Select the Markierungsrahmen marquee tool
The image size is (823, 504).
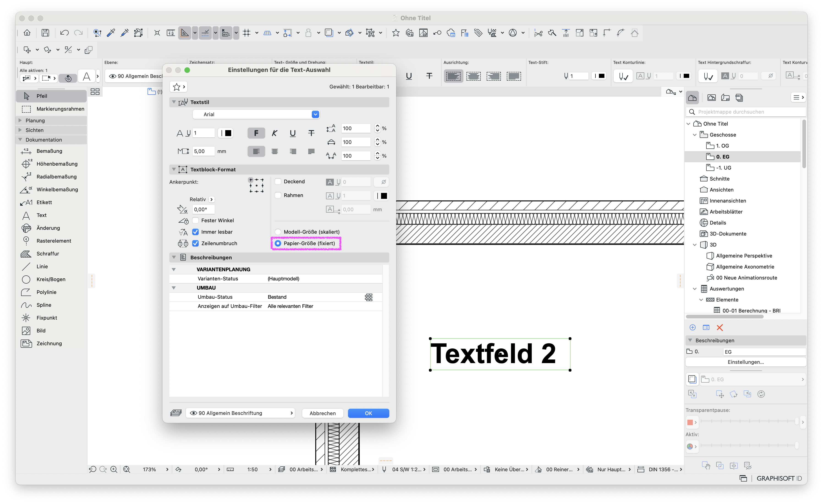click(x=51, y=109)
